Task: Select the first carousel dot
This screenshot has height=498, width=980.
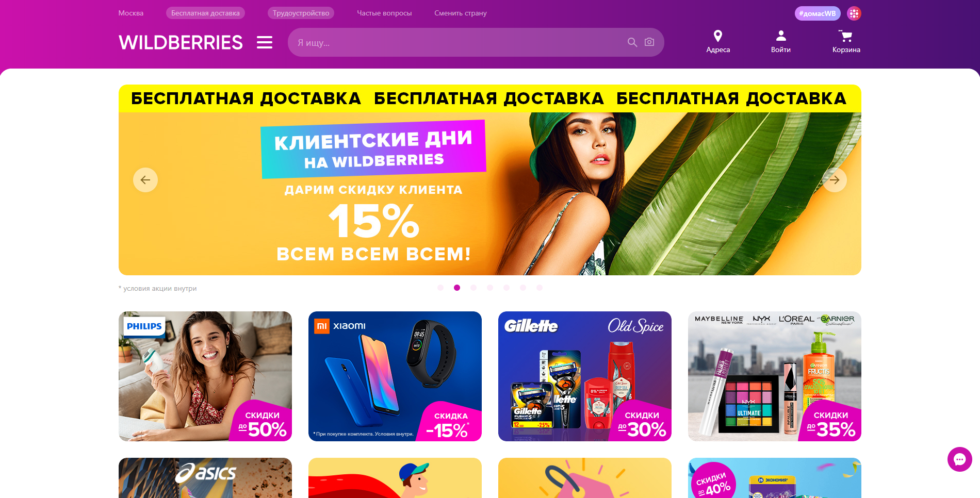Action: [440, 288]
